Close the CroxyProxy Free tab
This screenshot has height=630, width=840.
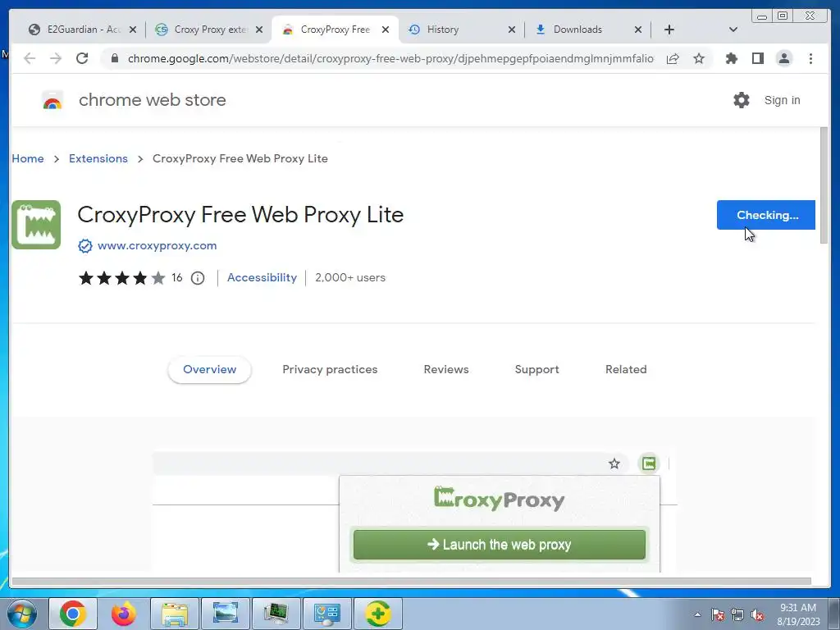point(386,30)
